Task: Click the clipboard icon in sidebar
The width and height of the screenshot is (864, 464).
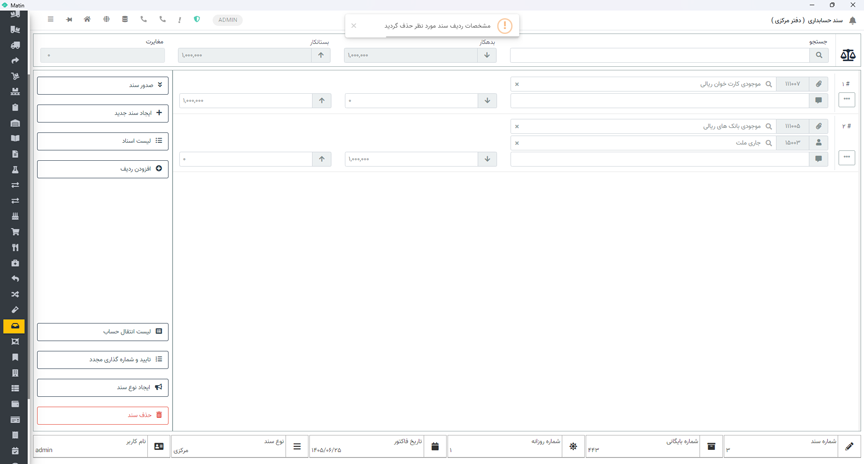Action: [15, 107]
